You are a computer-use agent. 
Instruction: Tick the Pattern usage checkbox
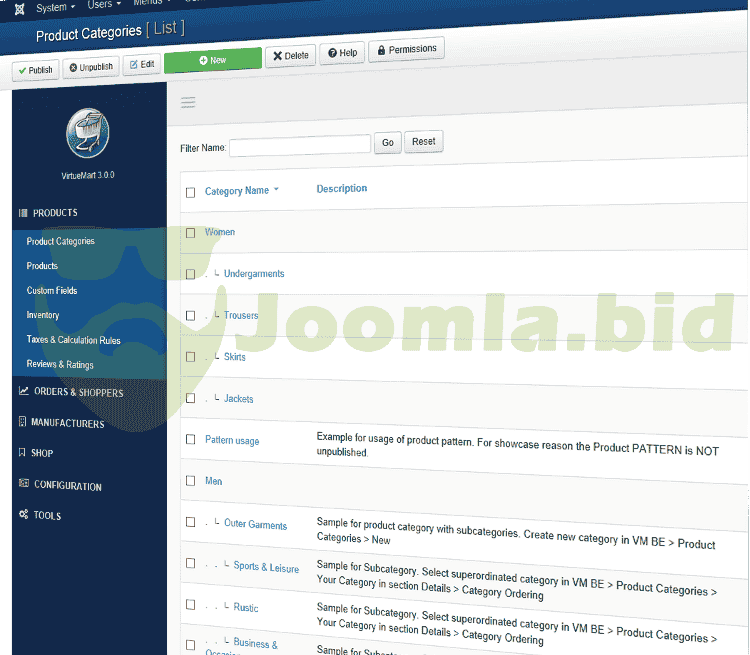click(x=190, y=440)
